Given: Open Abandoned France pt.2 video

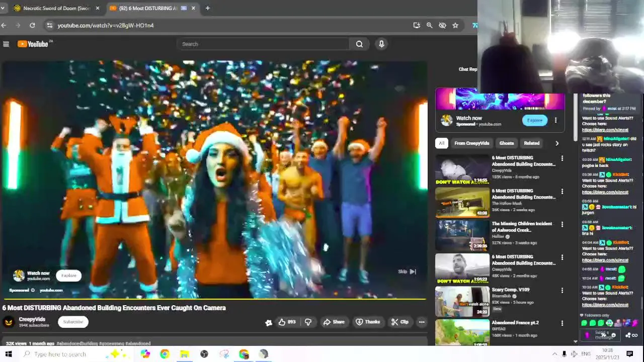Looking at the screenshot, I should 462,332.
